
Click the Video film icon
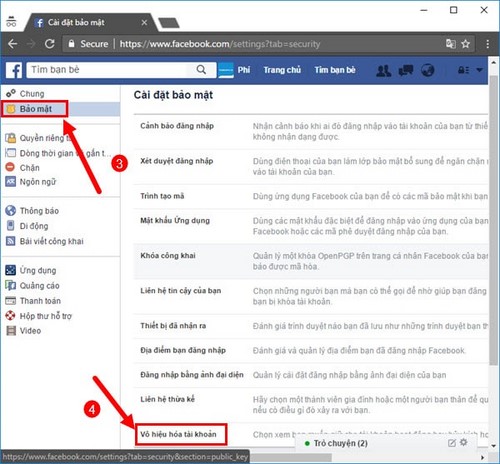(11, 331)
